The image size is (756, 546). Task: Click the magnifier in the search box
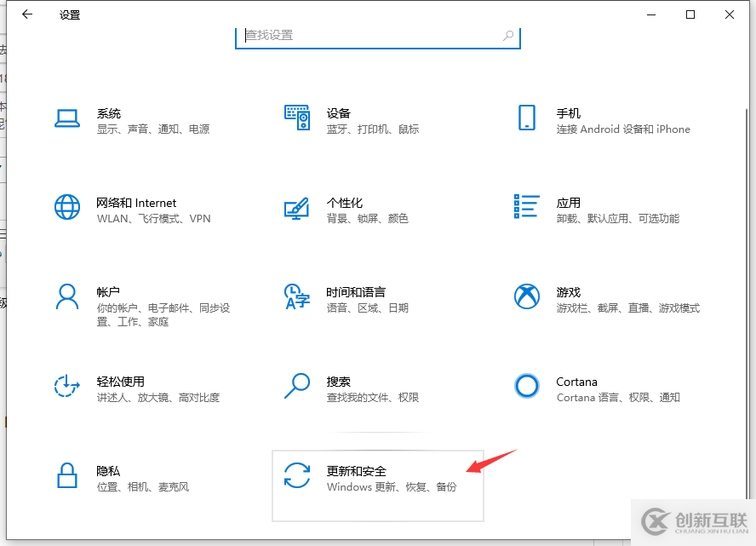508,35
